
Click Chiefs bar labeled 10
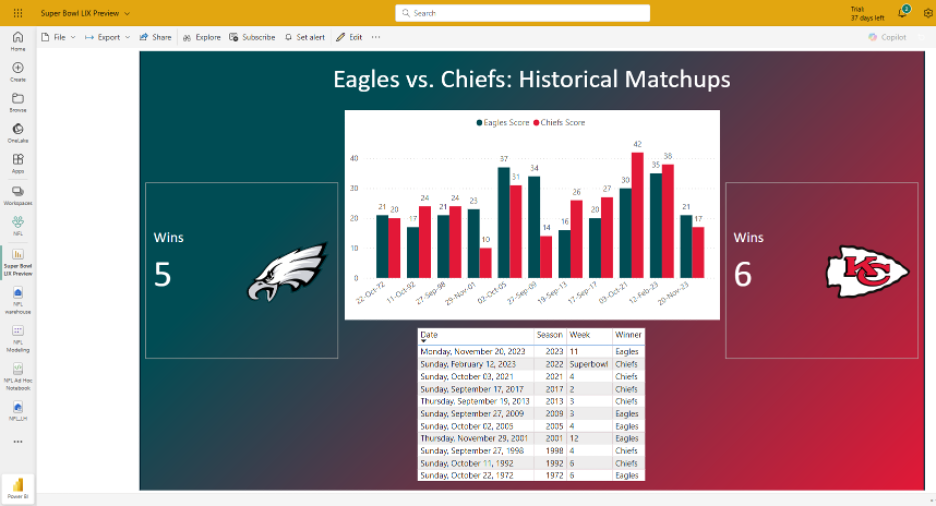(x=485, y=263)
